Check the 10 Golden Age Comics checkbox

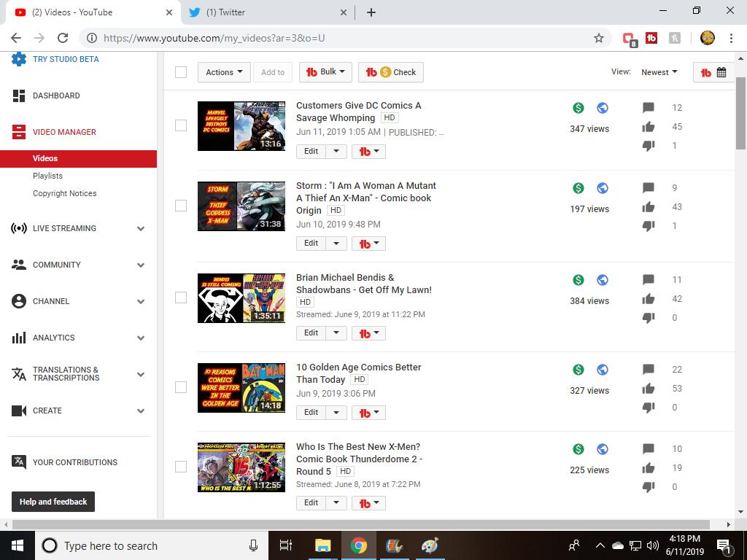pyautogui.click(x=181, y=387)
